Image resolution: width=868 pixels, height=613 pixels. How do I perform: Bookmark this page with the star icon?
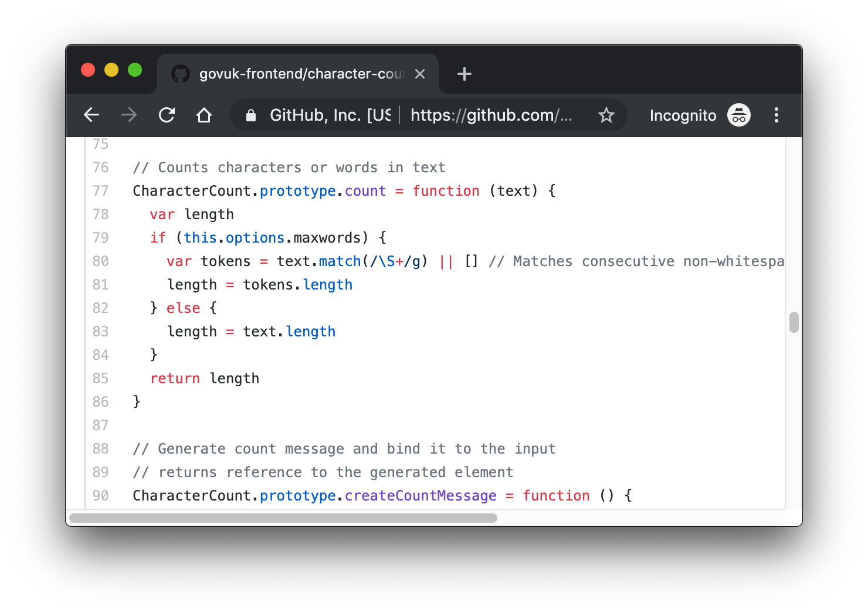606,115
